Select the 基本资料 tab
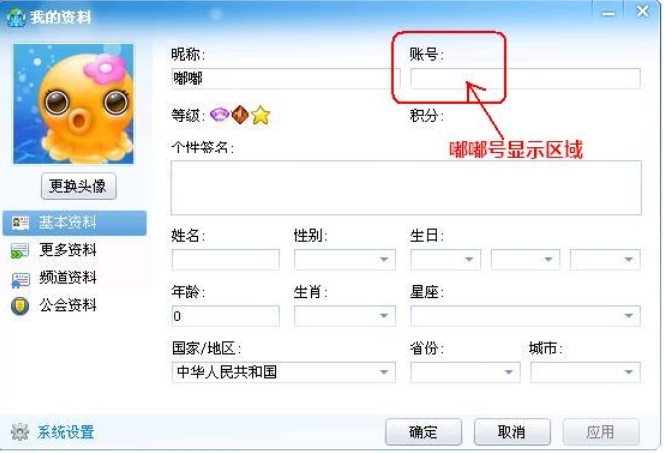The image size is (664, 453). (75, 223)
